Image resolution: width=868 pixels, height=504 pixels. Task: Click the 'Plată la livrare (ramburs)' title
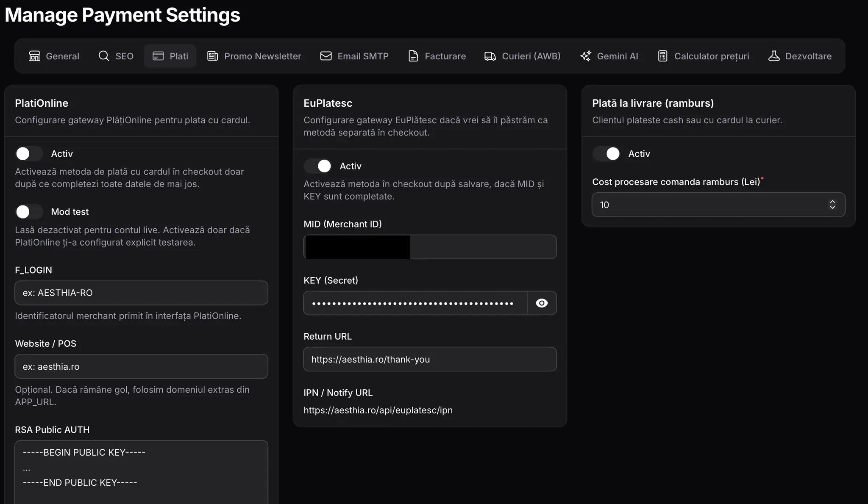pos(653,103)
